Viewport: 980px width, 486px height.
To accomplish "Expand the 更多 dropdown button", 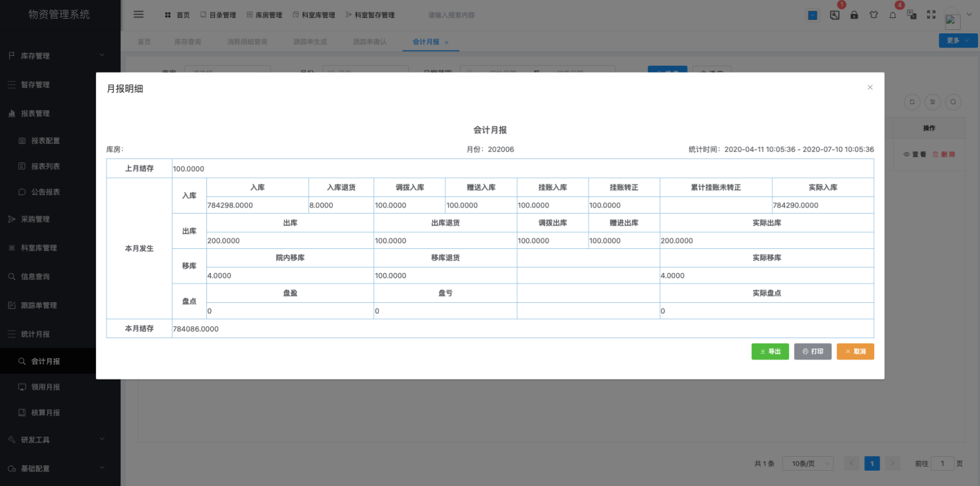I will tap(958, 41).
